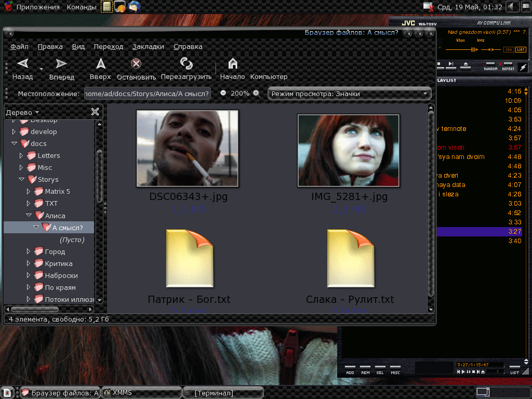
Task: Click the Вперед (Forward) arrow icon
Action: click(61, 64)
